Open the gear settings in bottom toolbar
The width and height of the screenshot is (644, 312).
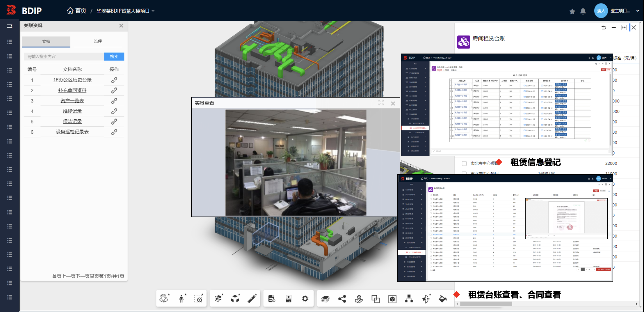pyautogui.click(x=305, y=299)
